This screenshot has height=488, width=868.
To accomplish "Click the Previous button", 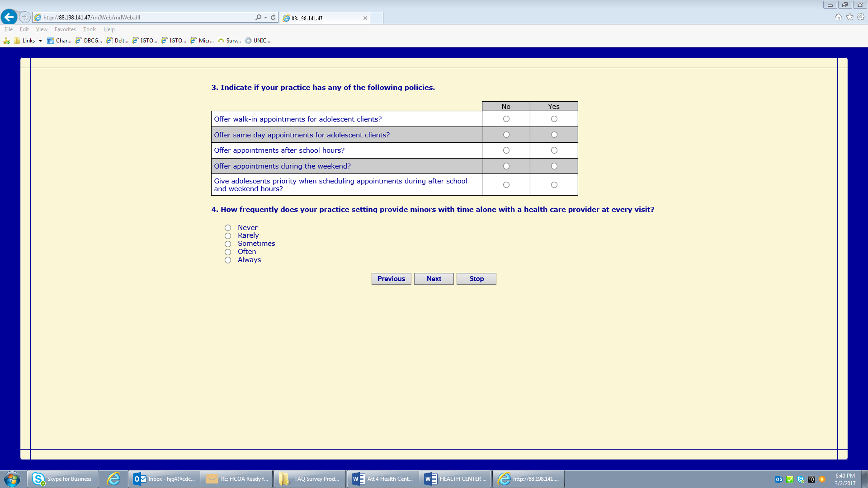I will click(x=391, y=279).
